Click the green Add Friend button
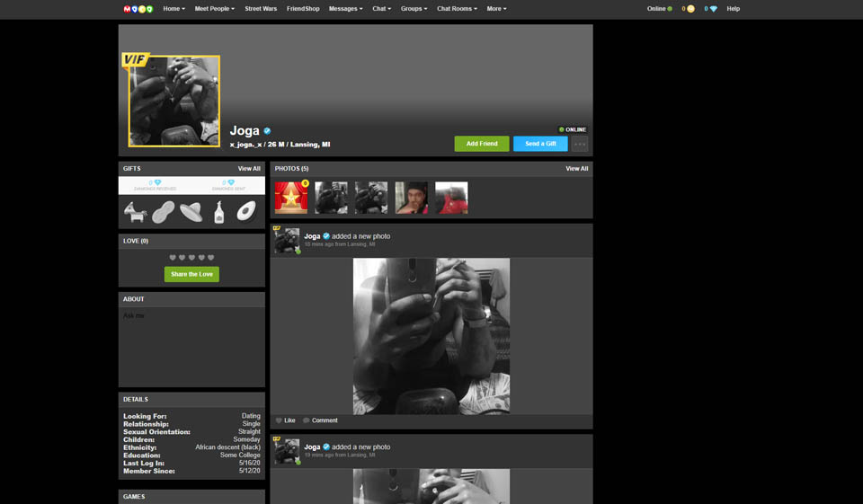The width and height of the screenshot is (863, 504). [482, 144]
